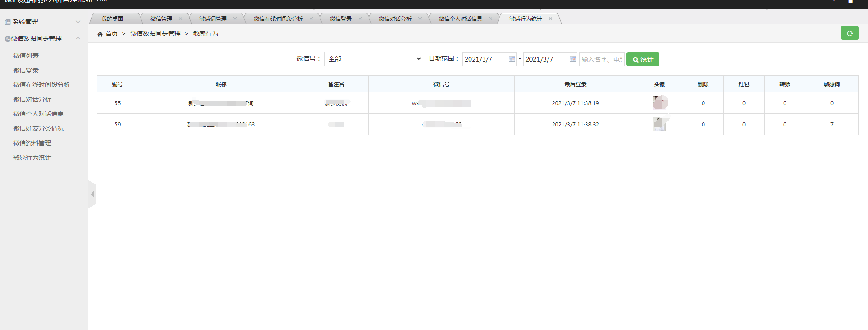Close the 微信对话分析 tab
The height and width of the screenshot is (330, 868).
pos(420,19)
